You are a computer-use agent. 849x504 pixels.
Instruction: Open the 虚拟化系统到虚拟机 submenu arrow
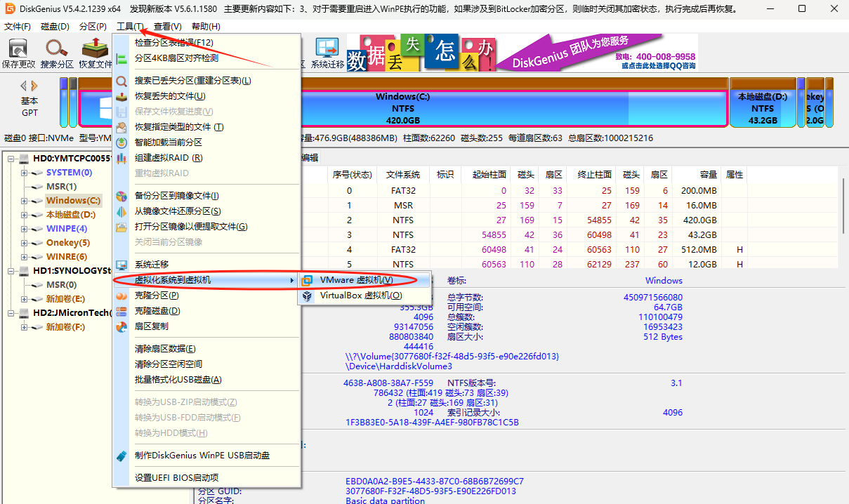(x=291, y=280)
